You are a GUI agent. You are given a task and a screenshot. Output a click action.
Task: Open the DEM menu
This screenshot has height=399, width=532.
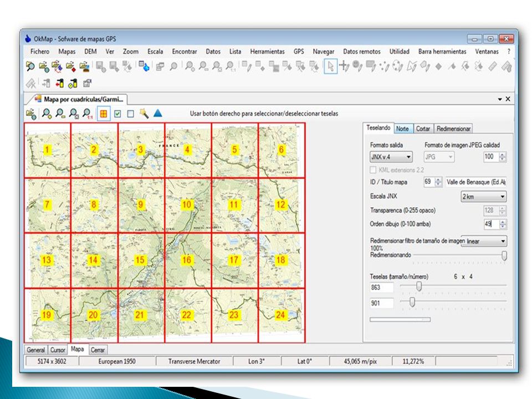pyautogui.click(x=90, y=52)
